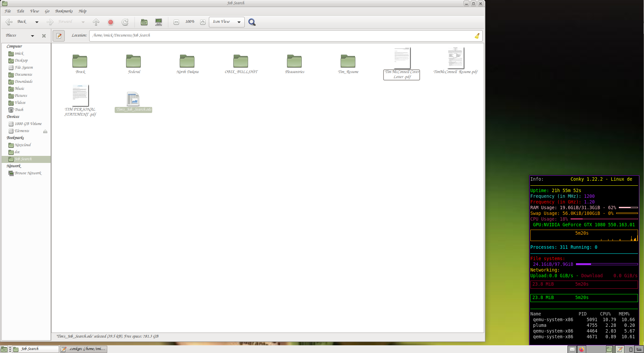Zoom out with the minus icon

[176, 22]
